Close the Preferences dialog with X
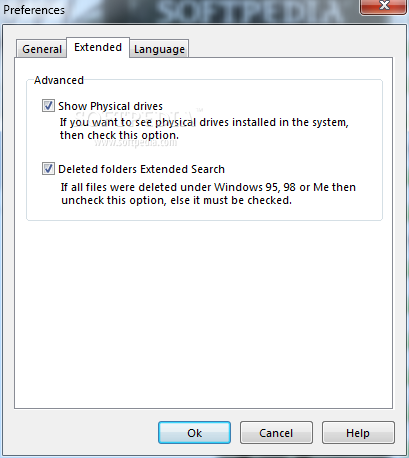 [384, 6]
